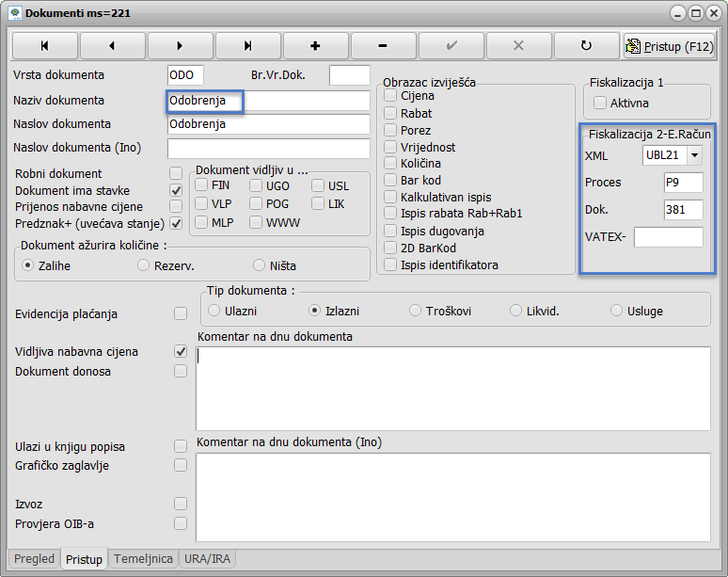Switch to the Pregled tab
728x577 pixels.
tap(35, 559)
